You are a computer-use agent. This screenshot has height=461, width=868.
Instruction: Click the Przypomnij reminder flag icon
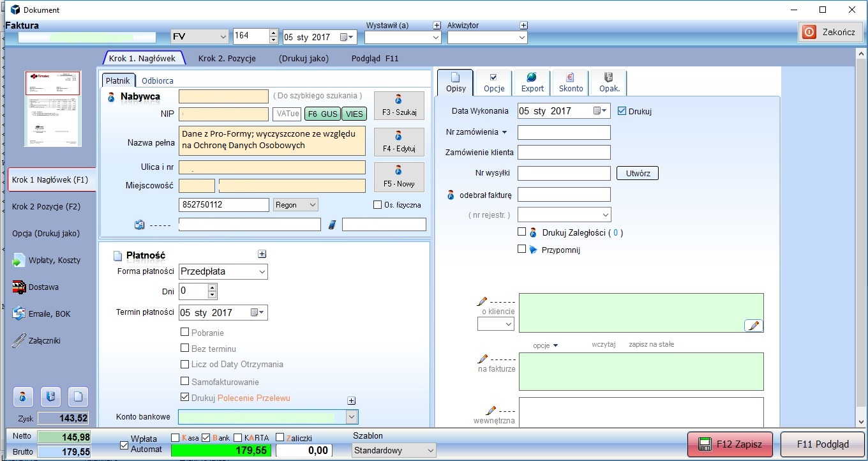533,250
